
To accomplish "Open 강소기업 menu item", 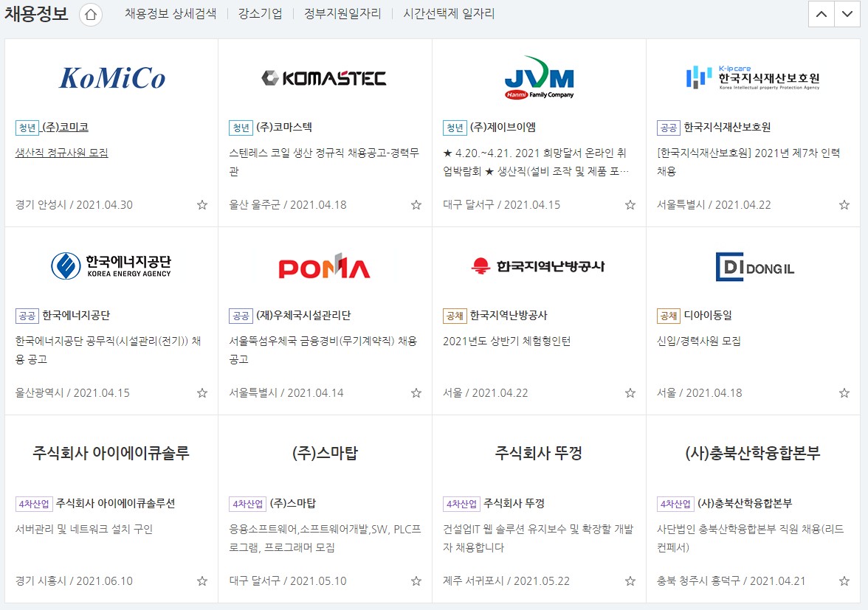I will [x=260, y=14].
